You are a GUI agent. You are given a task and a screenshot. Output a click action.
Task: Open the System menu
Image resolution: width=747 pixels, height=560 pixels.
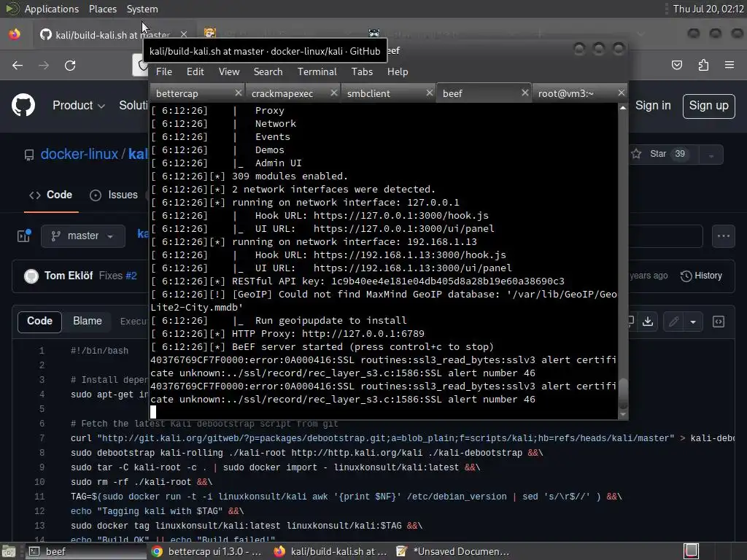coord(142,9)
